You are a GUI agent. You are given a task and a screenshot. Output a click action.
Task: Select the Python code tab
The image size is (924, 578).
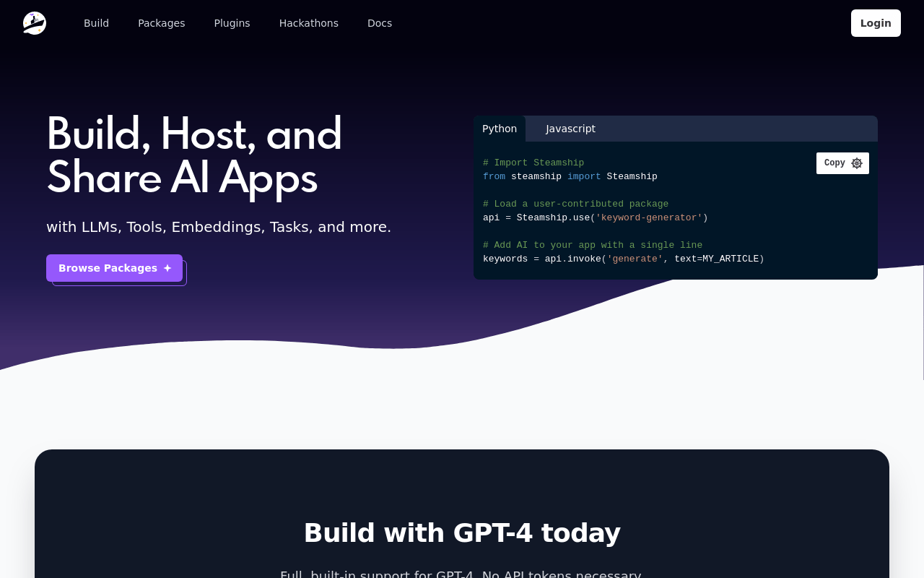[x=500, y=129]
